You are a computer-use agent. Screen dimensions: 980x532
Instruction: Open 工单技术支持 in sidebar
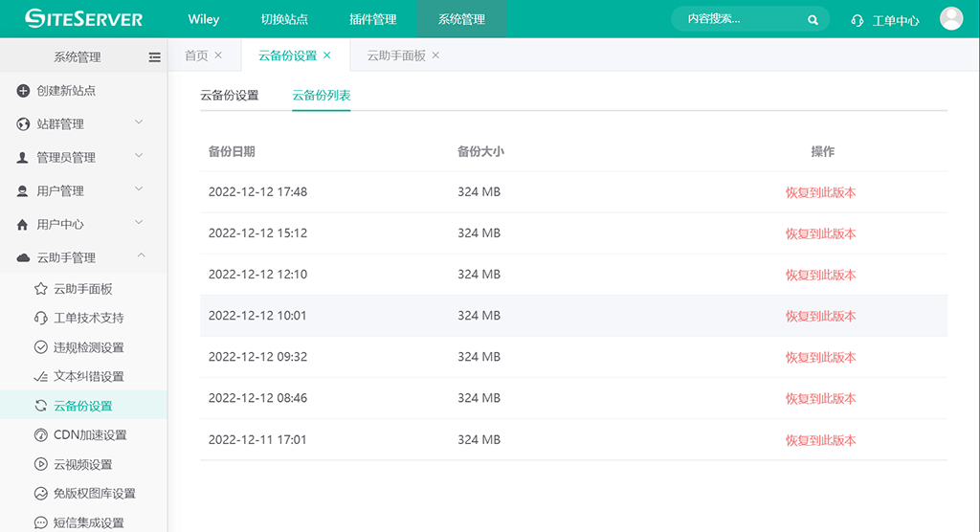[88, 318]
